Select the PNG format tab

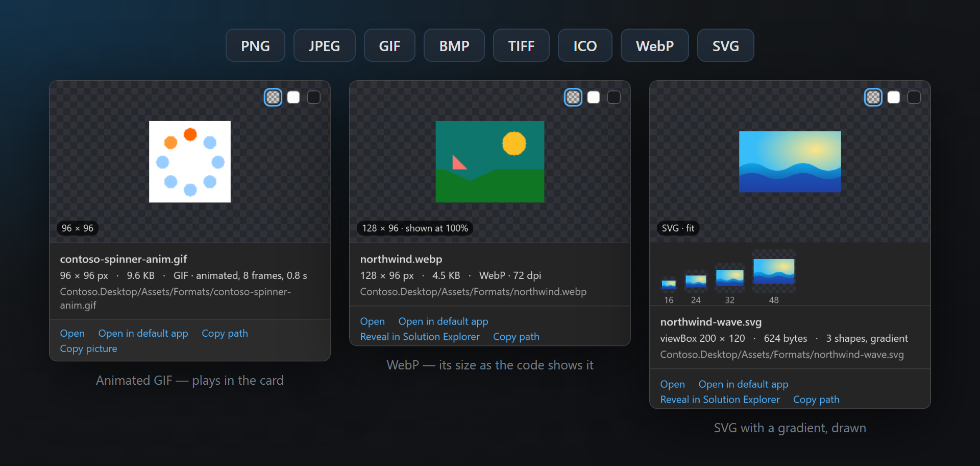pos(255,45)
